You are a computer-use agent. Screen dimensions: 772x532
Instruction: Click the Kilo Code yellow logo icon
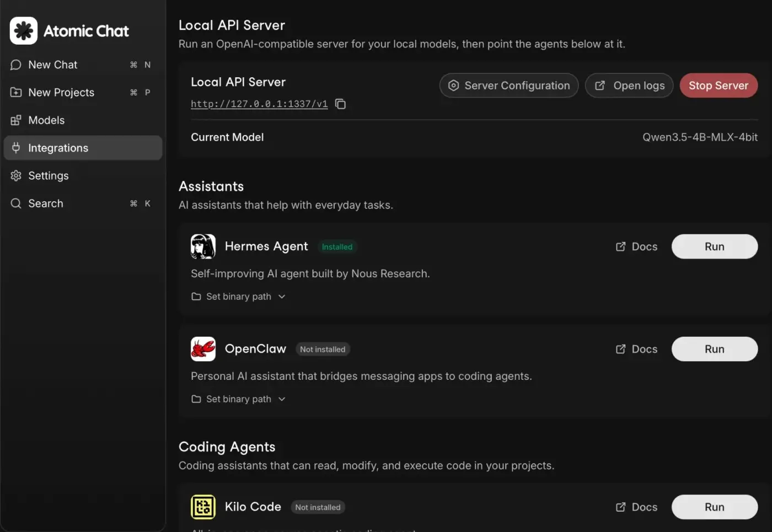click(203, 507)
